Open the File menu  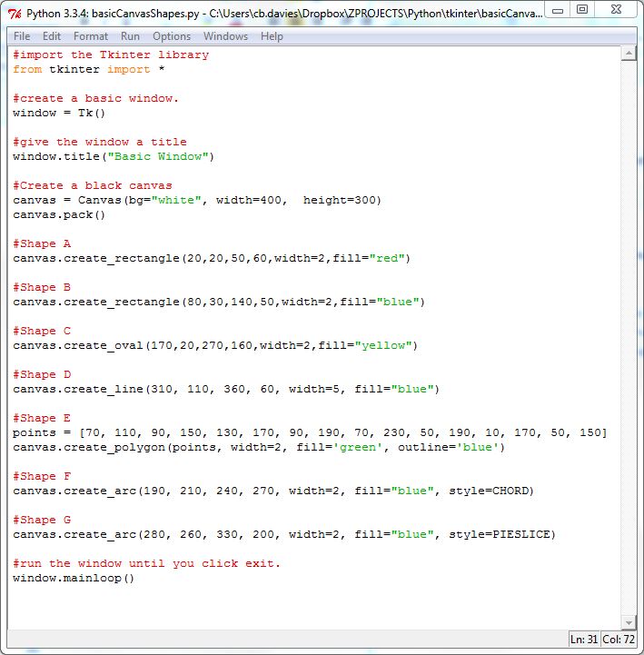click(22, 36)
